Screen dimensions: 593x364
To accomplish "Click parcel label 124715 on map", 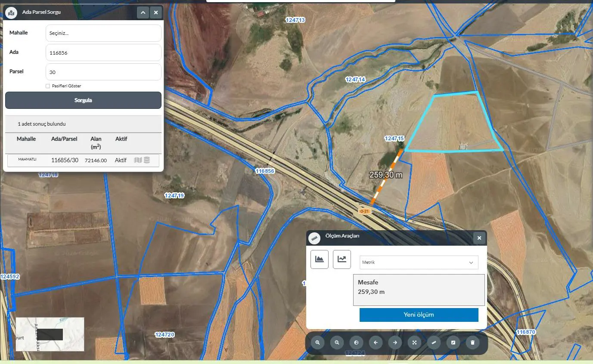I will (x=394, y=139).
